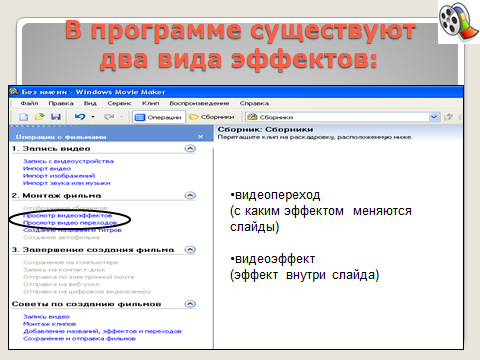Click the Запись видео tips link
This screenshot has width=480, height=360.
point(46,317)
